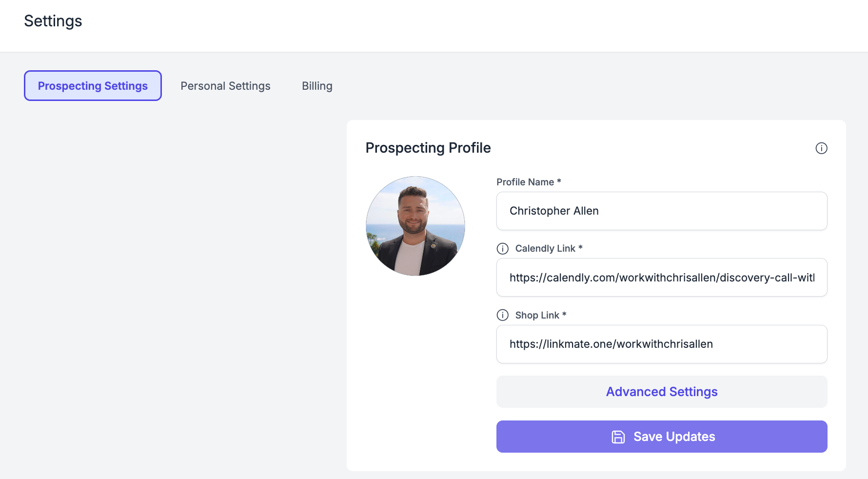Screen dimensions: 868x479
Task: Click the floppy disk save icon
Action: 618,437
